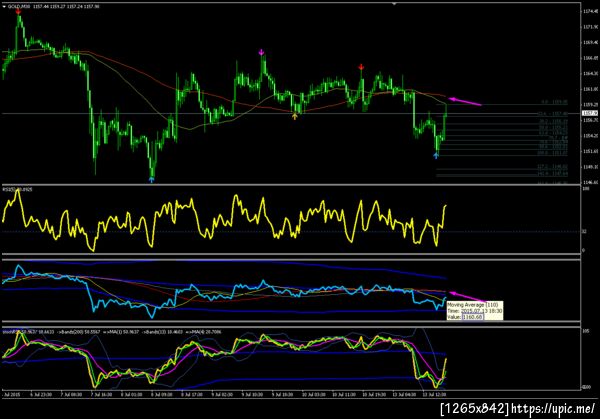Select the blue up-arrow signal at 8 Jul low
600x419 pixels.
coord(152,179)
